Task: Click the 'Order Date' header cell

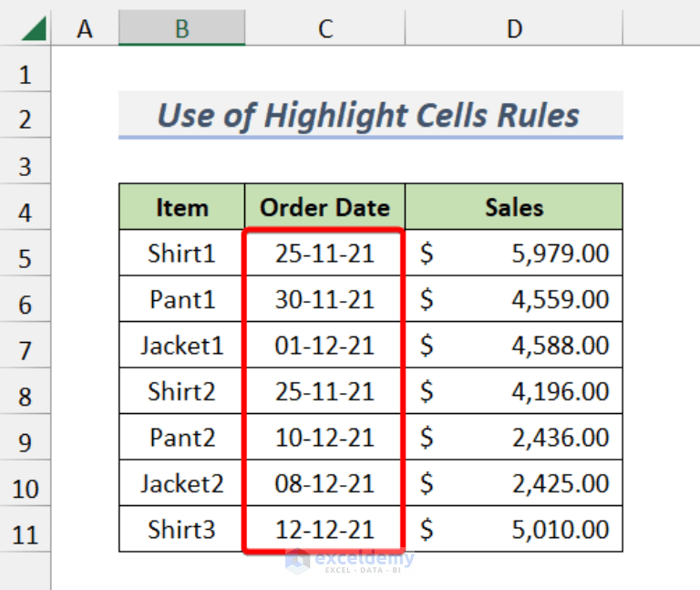Action: coord(325,207)
